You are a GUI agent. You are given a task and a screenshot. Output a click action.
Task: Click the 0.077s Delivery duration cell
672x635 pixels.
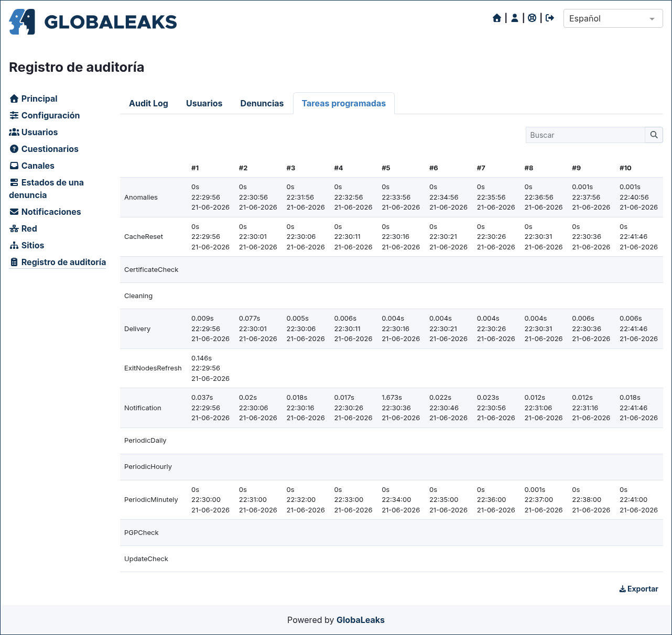250,318
